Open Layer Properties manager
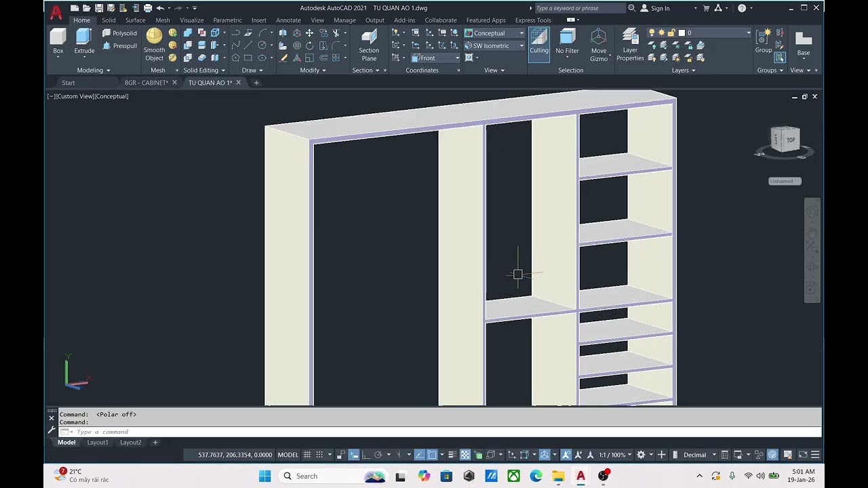868x488 pixels. [630, 45]
